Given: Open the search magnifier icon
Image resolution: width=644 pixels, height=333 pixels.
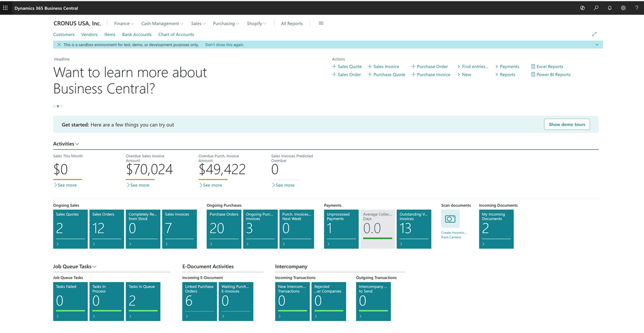Looking at the screenshot, I should [596, 8].
